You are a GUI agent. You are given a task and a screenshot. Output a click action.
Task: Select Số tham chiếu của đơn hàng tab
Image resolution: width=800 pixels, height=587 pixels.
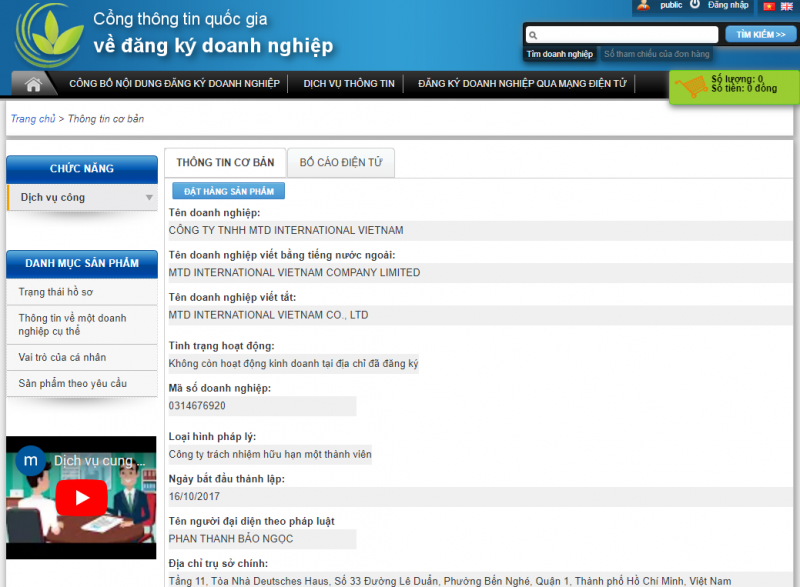[657, 54]
